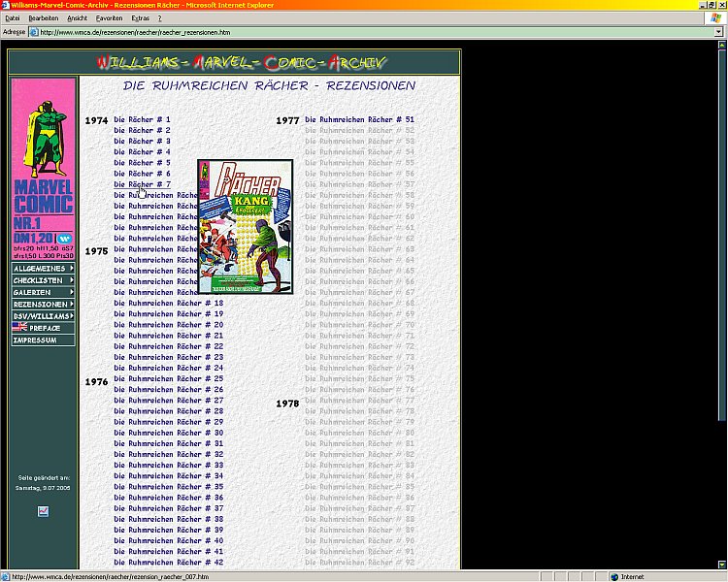This screenshot has width=728, height=582.
Task: Open Die Ruhmreichen Rächer # 18
Action: pyautogui.click(x=169, y=303)
